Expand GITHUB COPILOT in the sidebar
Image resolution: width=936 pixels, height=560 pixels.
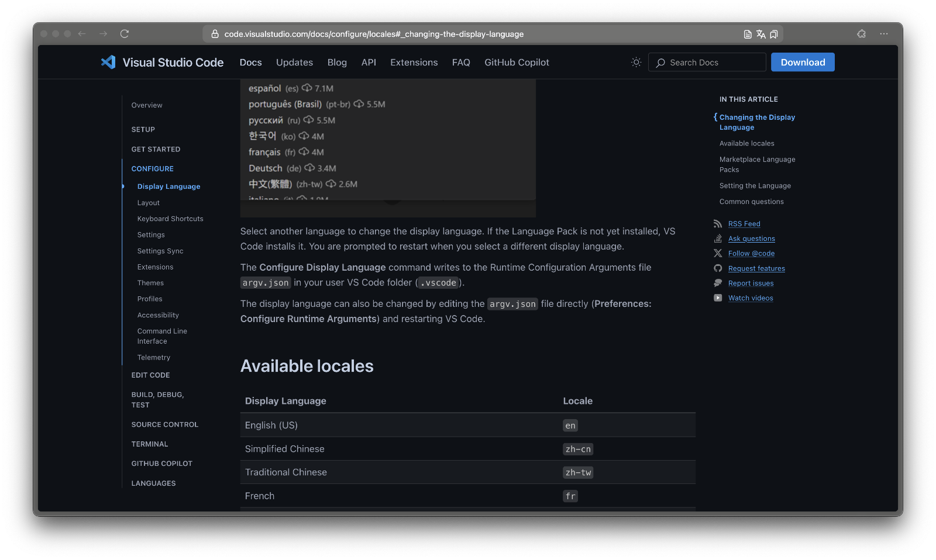click(x=161, y=463)
